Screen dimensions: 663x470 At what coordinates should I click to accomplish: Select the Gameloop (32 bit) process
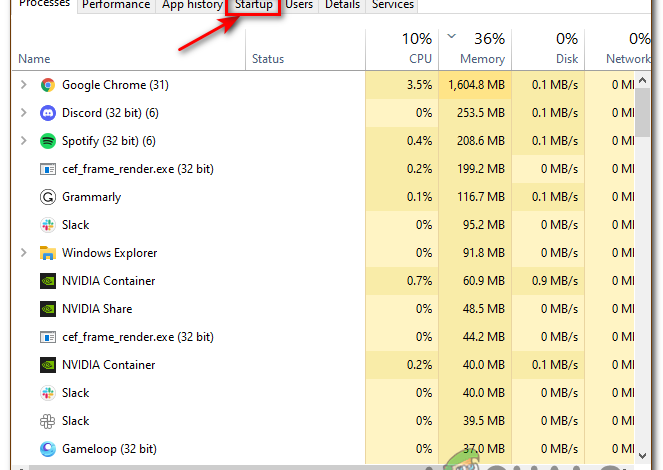[x=110, y=449]
